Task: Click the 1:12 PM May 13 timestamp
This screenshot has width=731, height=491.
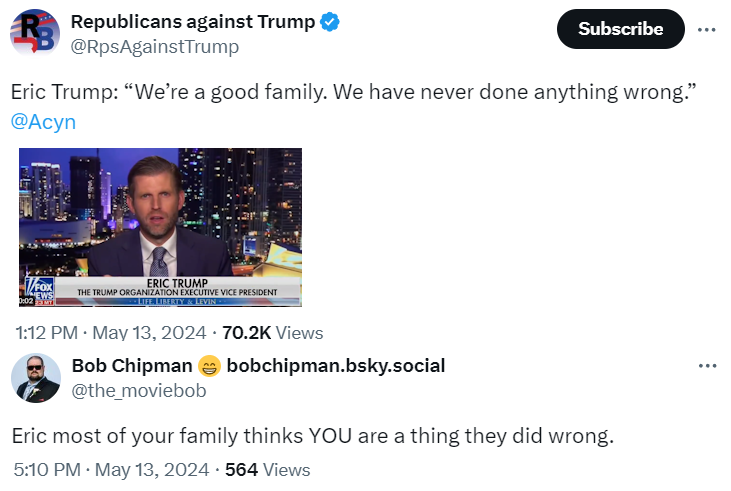Action: (x=112, y=332)
